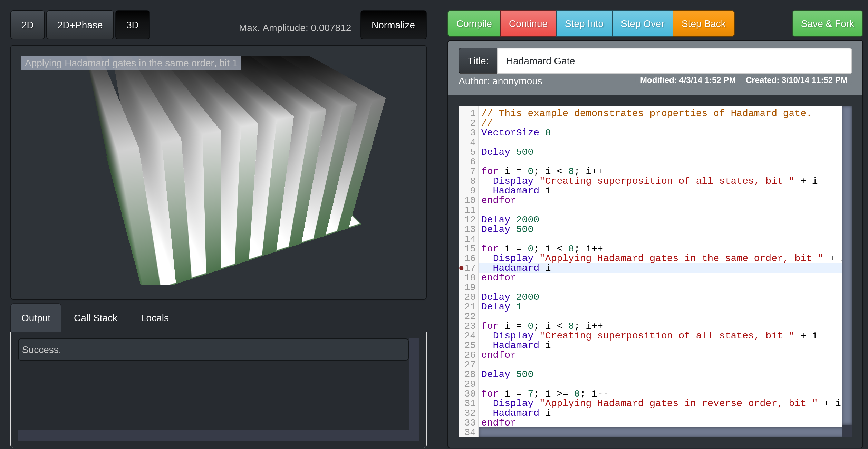This screenshot has height=449, width=868.
Task: Click the highlighted 'Hadamard i' on line 17
Action: [522, 268]
